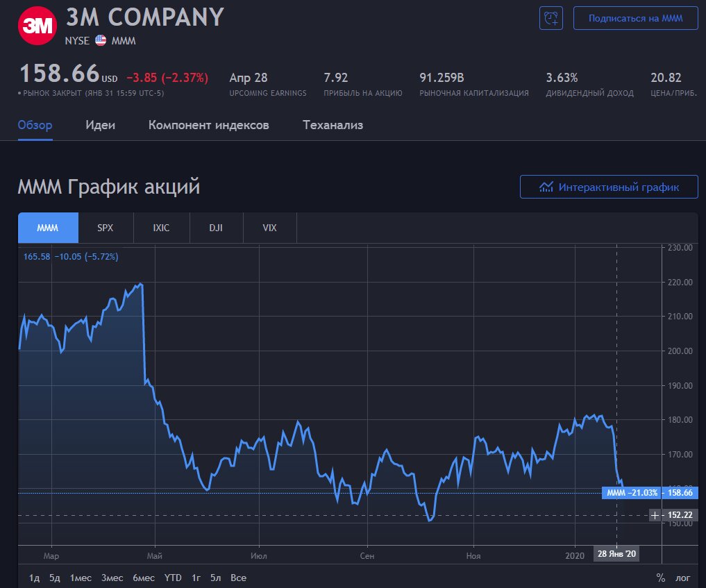Click the 28 Янв '20 date marker
The height and width of the screenshot is (588, 706).
point(616,554)
